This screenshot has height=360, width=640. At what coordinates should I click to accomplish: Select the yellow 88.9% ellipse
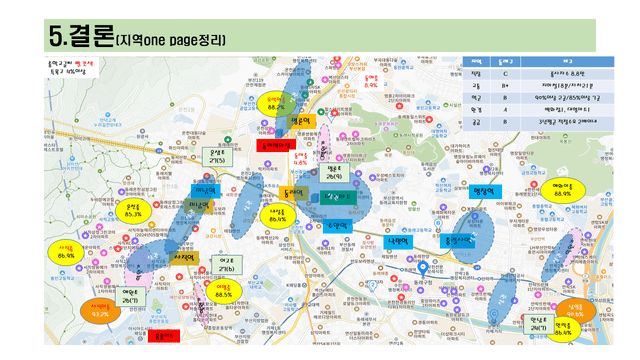[x=562, y=191]
